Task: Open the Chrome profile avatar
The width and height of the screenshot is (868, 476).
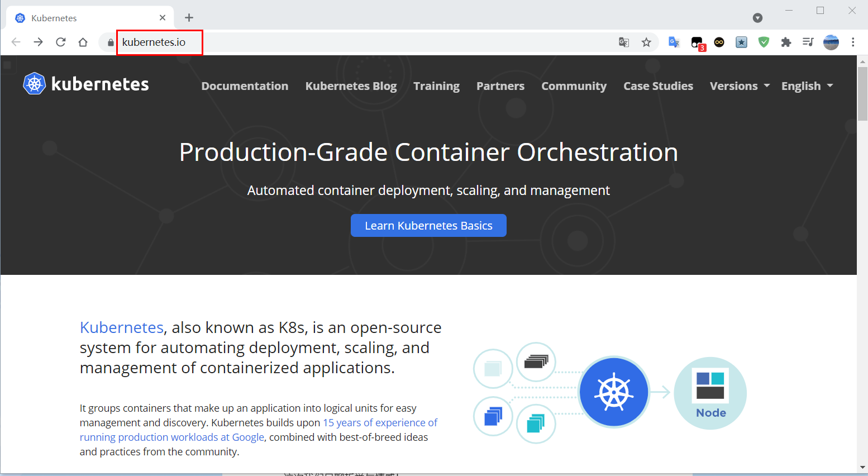Action: pyautogui.click(x=831, y=42)
